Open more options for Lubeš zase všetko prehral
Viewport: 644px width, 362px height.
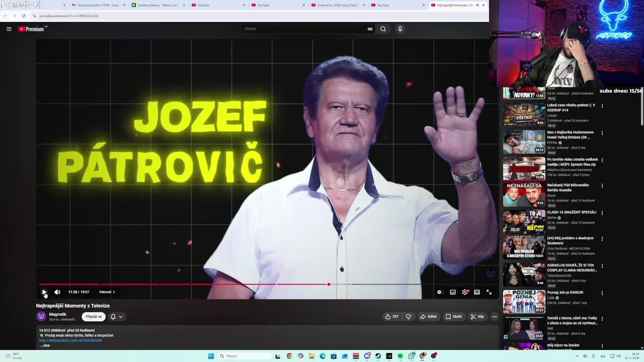(x=602, y=106)
